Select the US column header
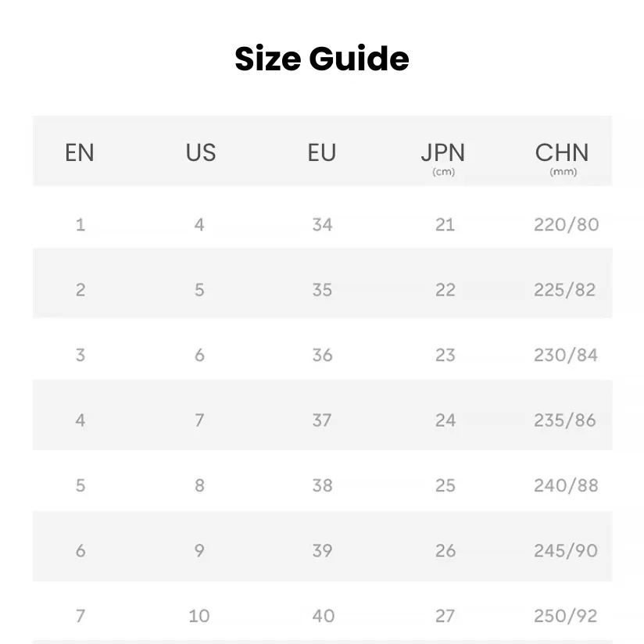The height and width of the screenshot is (644, 644). tap(200, 152)
